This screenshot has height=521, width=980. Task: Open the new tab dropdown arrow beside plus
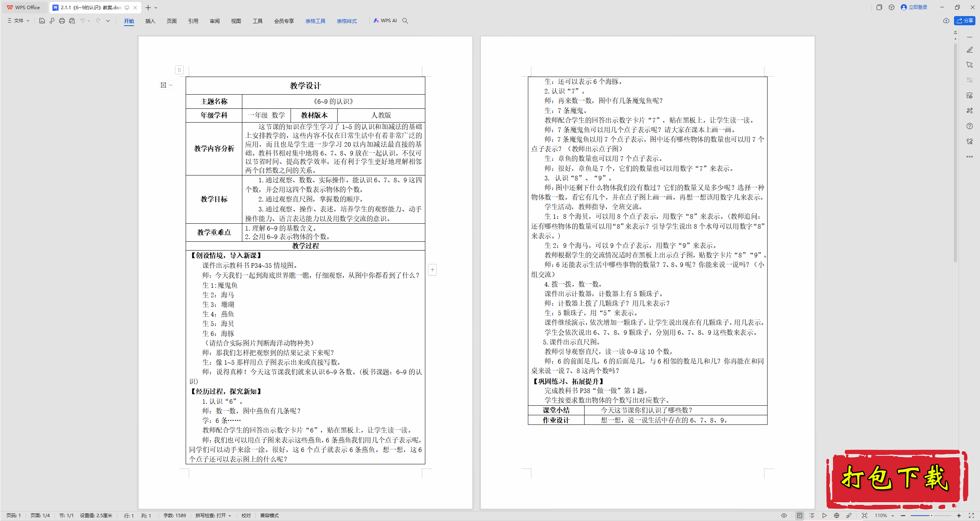(156, 8)
